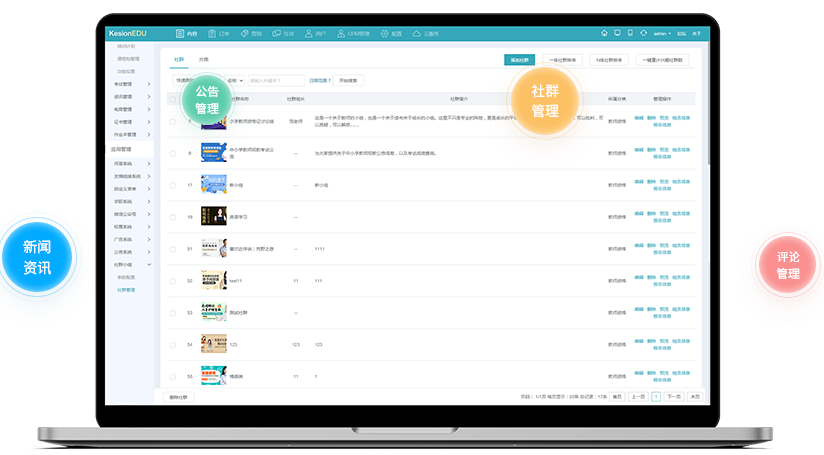The image size is (824, 455).
Task: Open the admin account dropdown
Action: (663, 33)
